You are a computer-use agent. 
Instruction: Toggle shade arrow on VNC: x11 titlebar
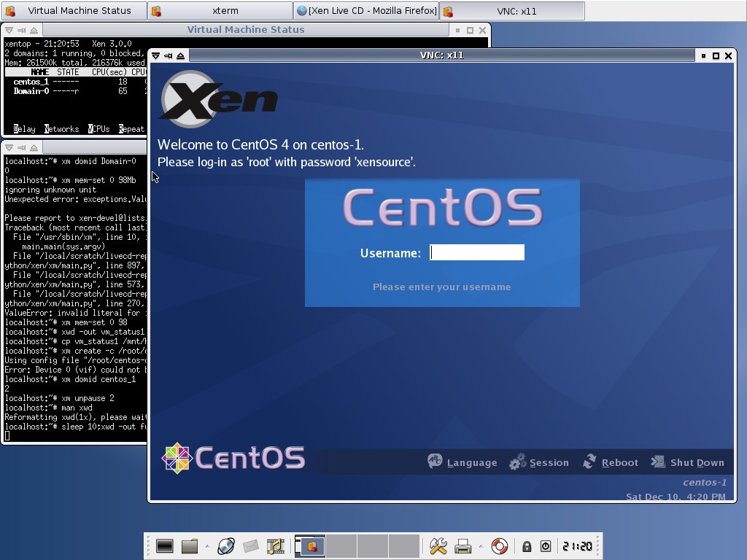click(x=180, y=55)
